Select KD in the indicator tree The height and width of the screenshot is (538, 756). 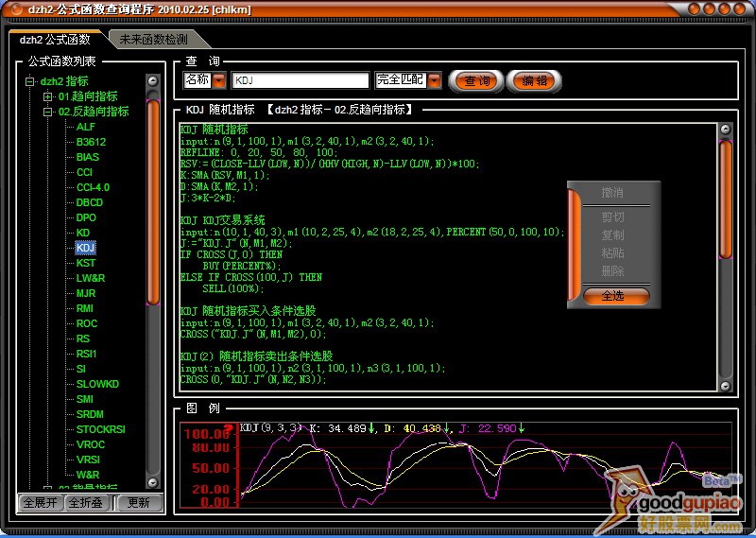click(83, 233)
